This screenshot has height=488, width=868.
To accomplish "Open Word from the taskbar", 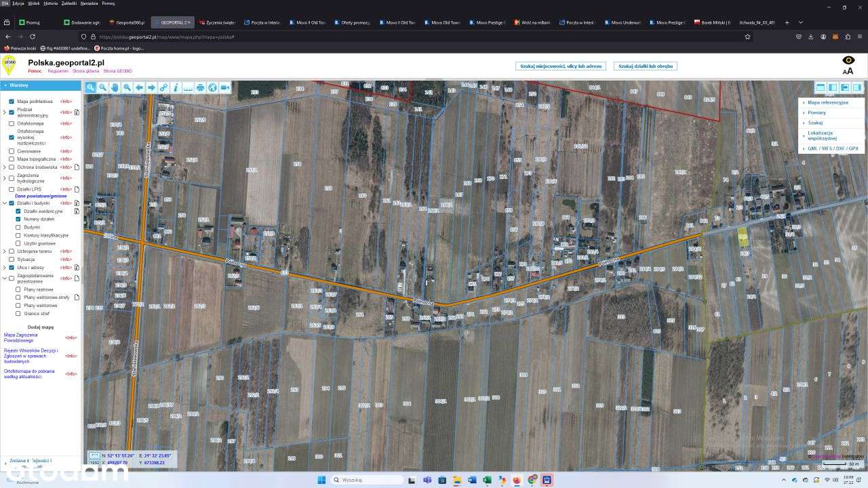I will coord(472,480).
